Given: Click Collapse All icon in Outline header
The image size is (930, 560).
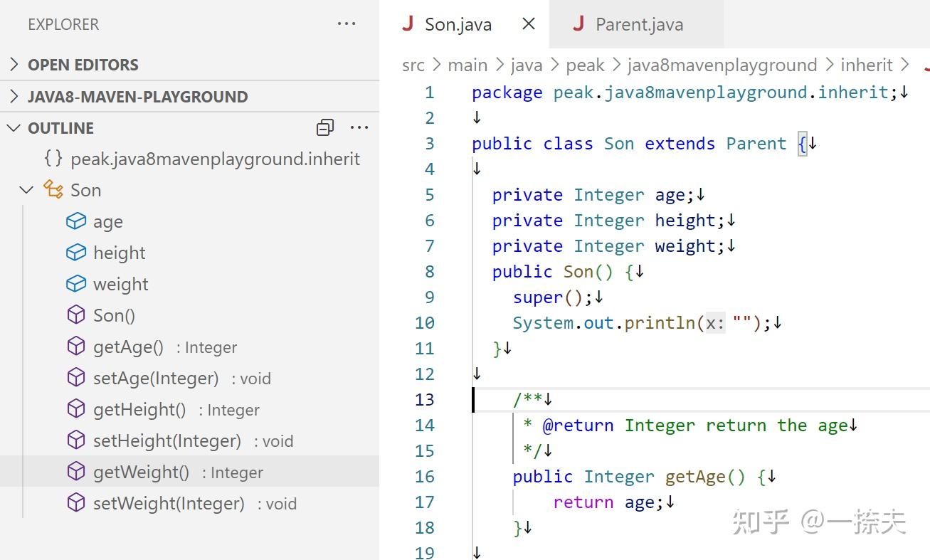Looking at the screenshot, I should click(x=325, y=128).
